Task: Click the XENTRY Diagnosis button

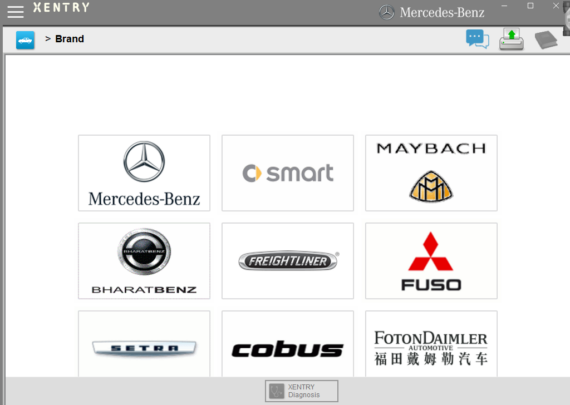Action: click(x=302, y=391)
